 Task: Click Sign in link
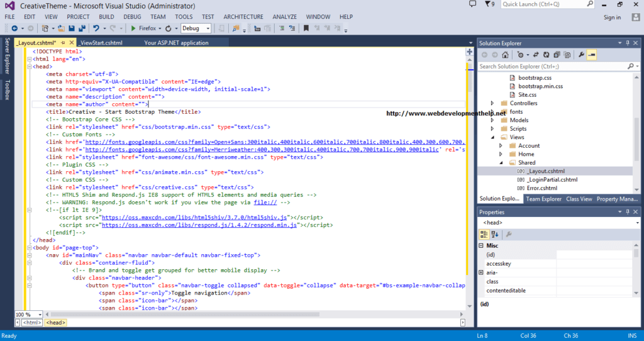(x=612, y=17)
